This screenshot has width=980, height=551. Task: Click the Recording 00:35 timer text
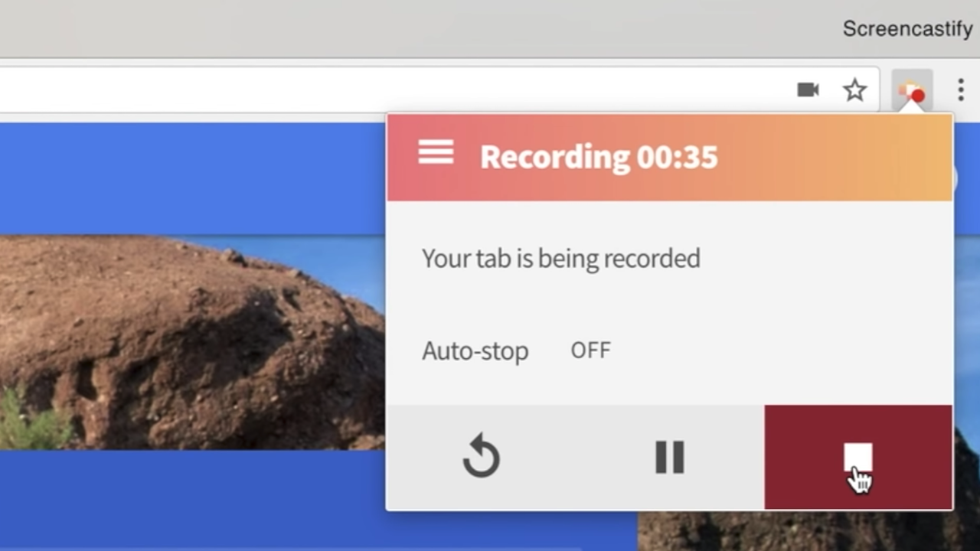click(599, 157)
